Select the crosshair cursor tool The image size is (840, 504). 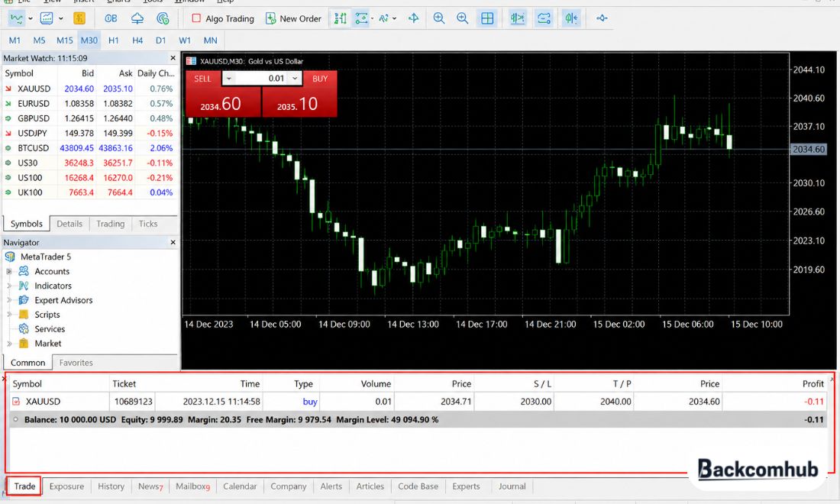[x=413, y=19]
